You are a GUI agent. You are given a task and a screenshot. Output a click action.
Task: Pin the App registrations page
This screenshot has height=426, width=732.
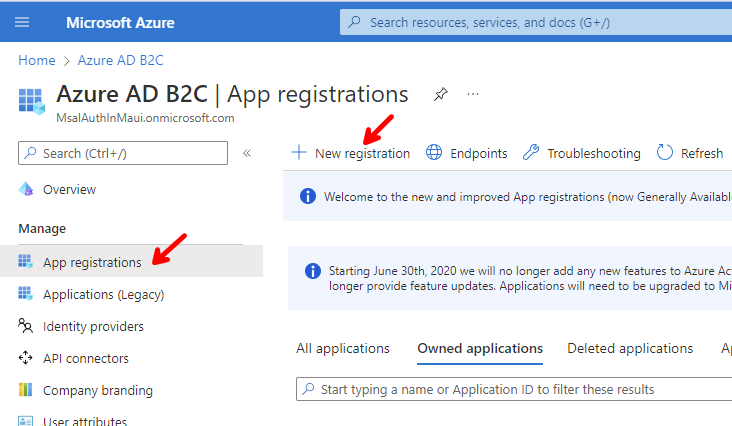tap(441, 94)
